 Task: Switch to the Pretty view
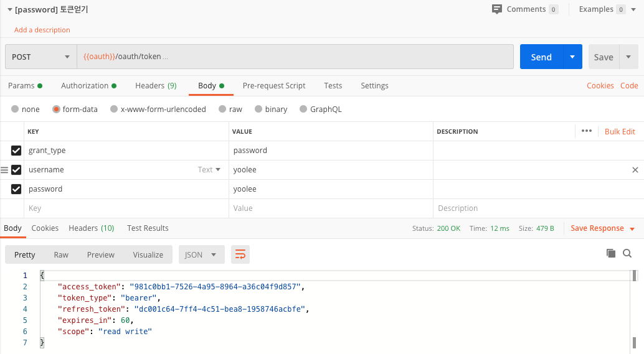(x=25, y=254)
